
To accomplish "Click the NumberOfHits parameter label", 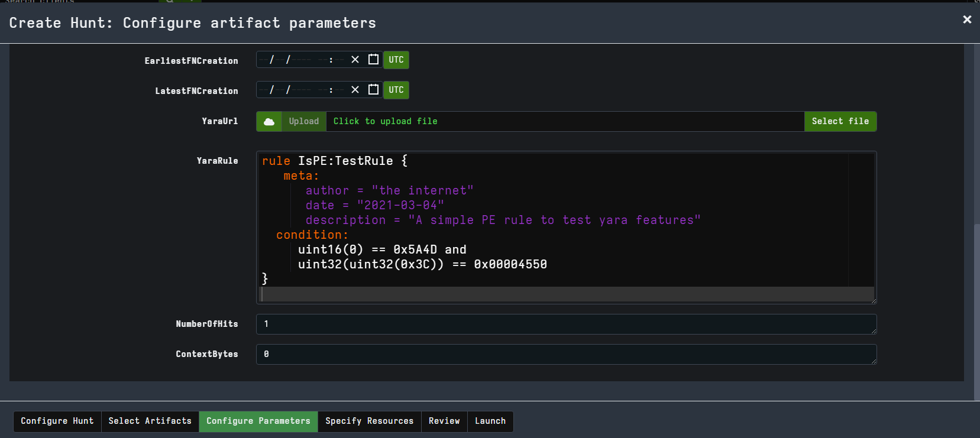I will (207, 324).
